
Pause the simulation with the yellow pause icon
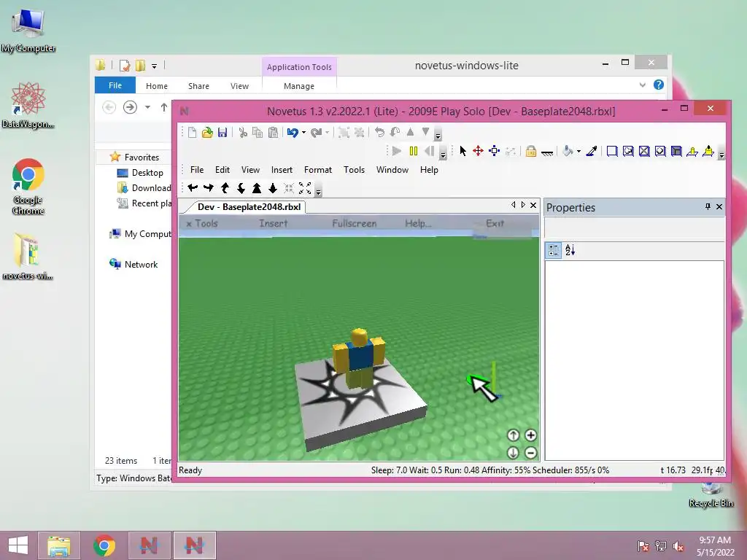[414, 151]
